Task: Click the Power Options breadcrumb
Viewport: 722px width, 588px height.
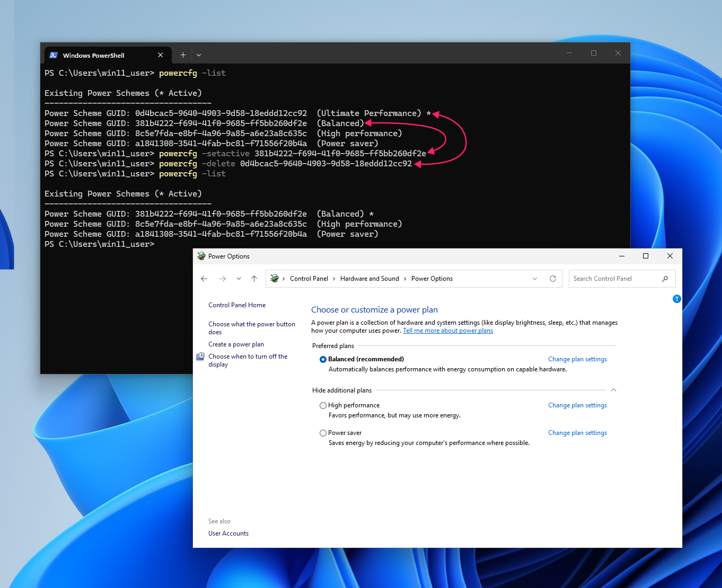Action: point(432,279)
